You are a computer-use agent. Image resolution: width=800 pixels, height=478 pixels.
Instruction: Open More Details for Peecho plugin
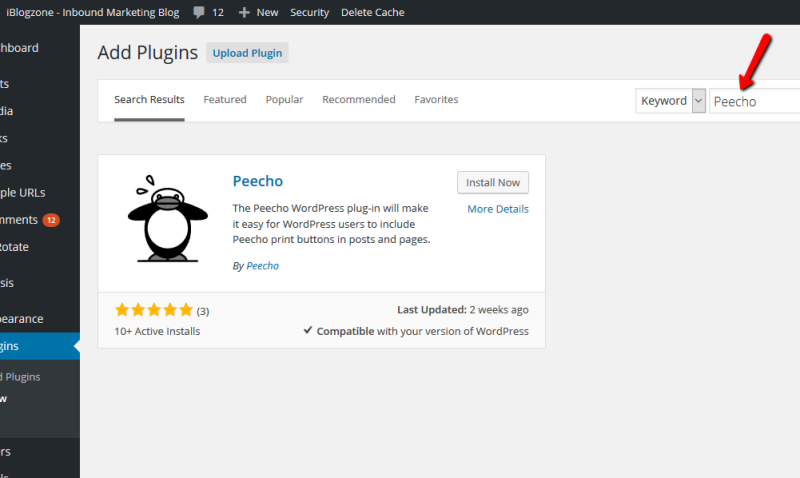(498, 209)
